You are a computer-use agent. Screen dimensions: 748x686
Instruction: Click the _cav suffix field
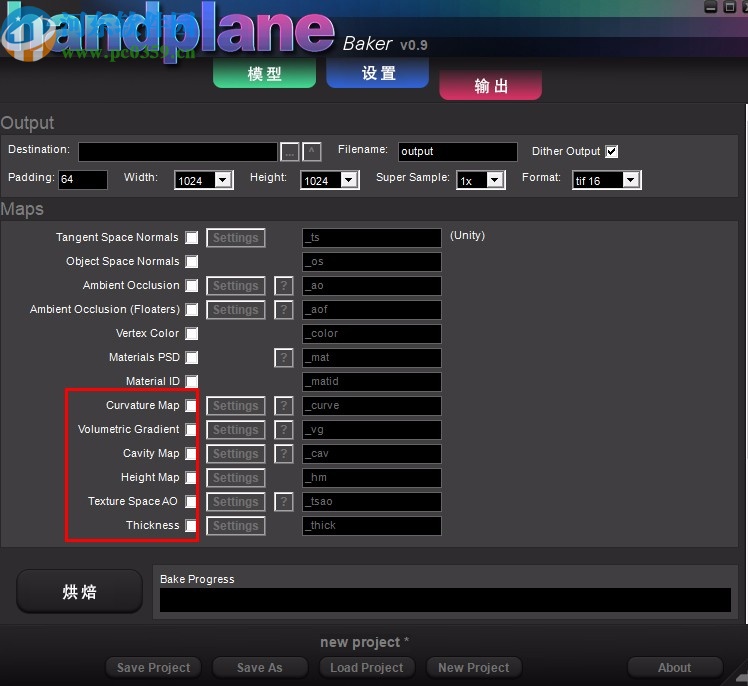[372, 453]
